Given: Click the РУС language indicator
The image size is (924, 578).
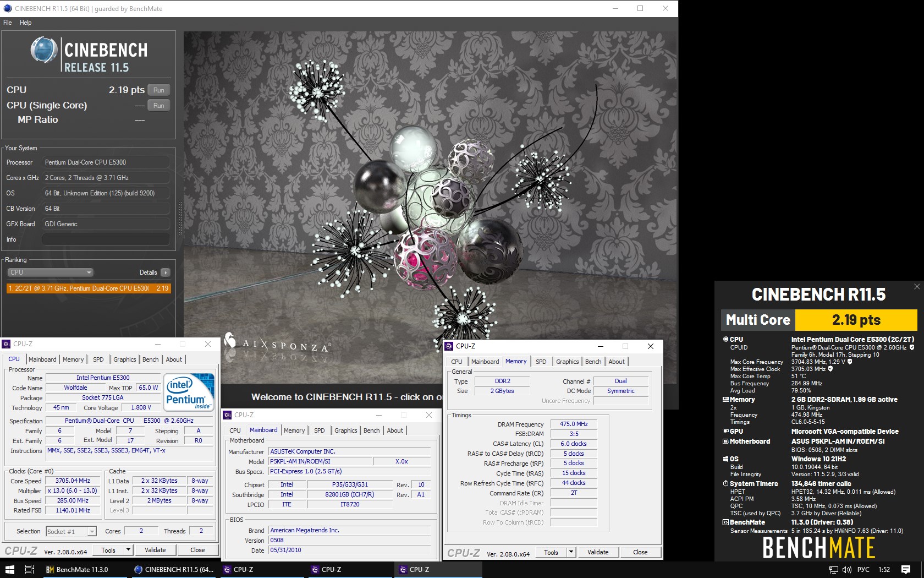Looking at the screenshot, I should [864, 570].
